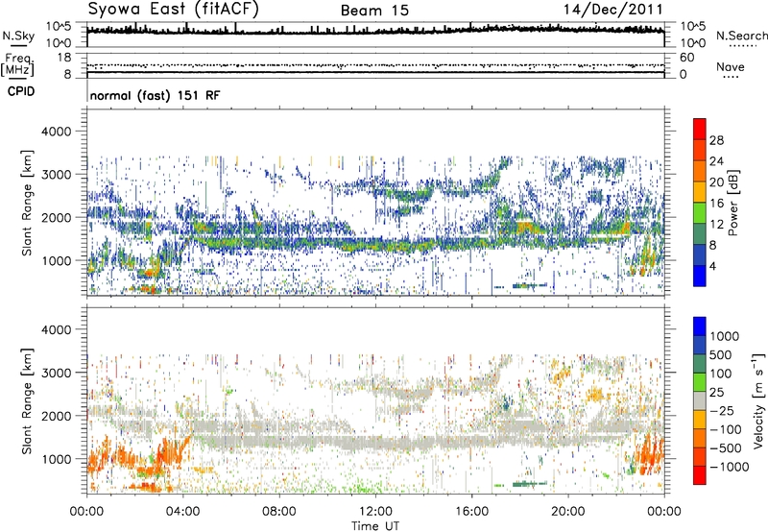Click the 'Time UT' axis label
This screenshot has height=532, width=768.
point(375,526)
